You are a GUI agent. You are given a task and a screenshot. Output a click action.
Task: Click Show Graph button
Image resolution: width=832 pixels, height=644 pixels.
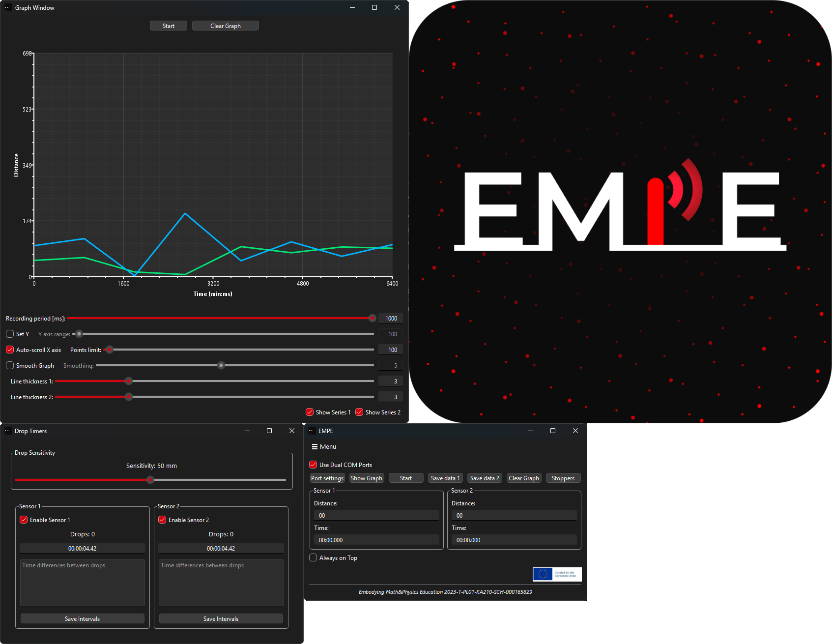367,478
